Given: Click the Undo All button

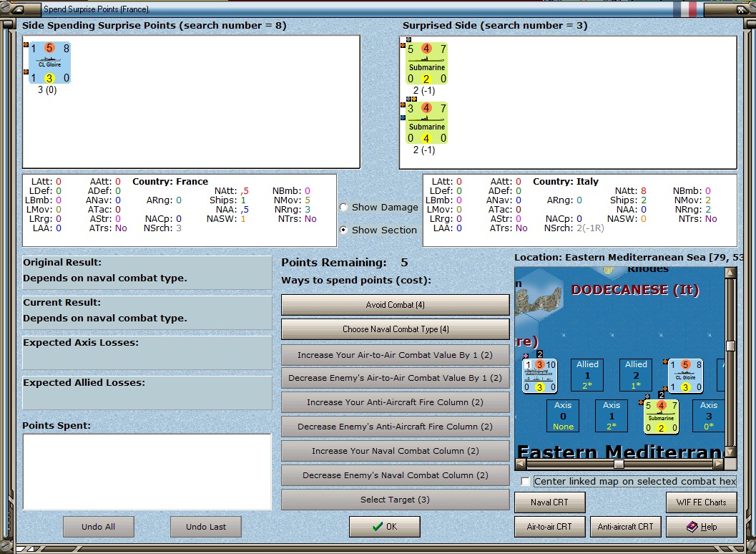Looking at the screenshot, I should (x=99, y=527).
